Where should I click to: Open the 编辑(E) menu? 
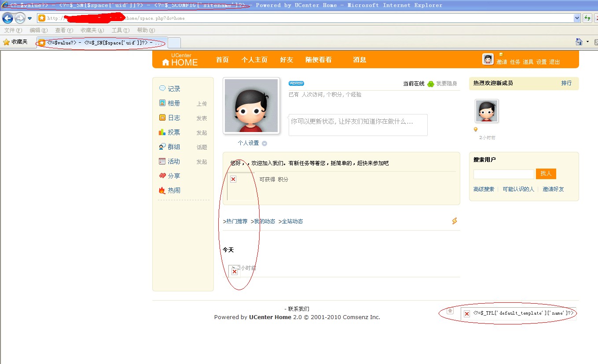38,30
